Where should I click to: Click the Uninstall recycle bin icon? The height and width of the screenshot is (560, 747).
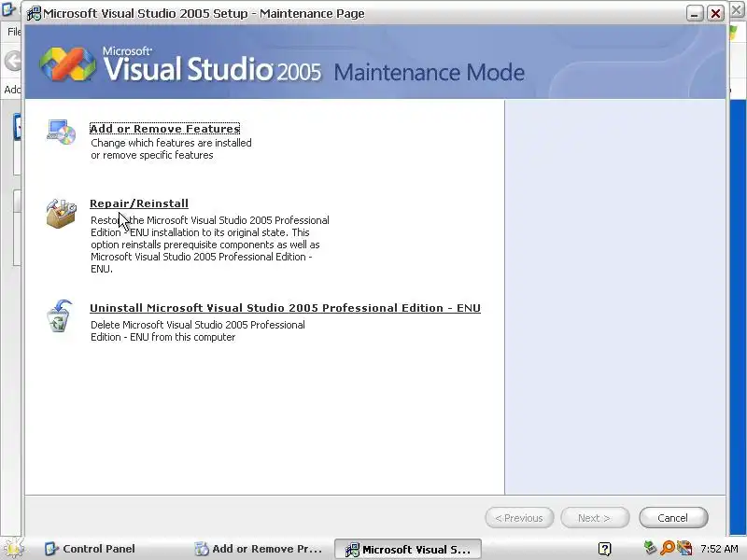tap(60, 315)
